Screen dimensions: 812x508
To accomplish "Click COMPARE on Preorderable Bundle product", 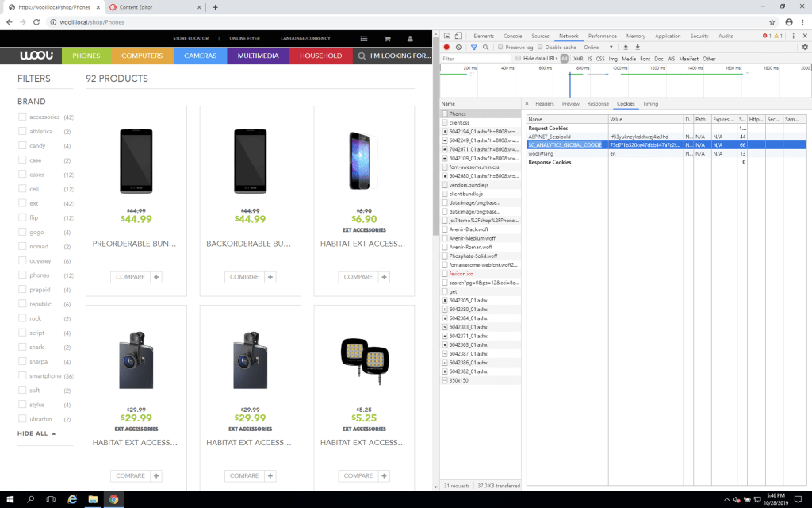I will pyautogui.click(x=130, y=276).
